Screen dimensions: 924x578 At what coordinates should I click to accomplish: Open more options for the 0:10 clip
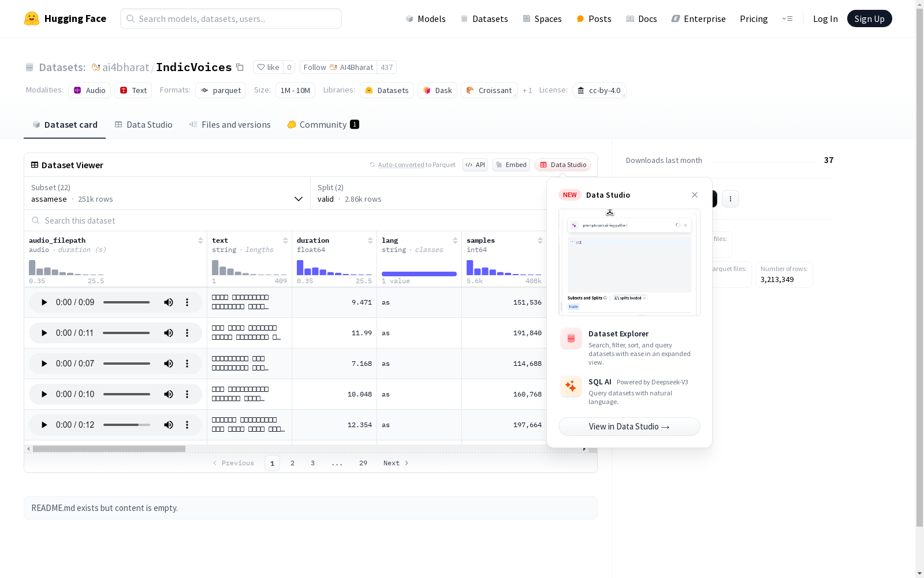(x=187, y=394)
